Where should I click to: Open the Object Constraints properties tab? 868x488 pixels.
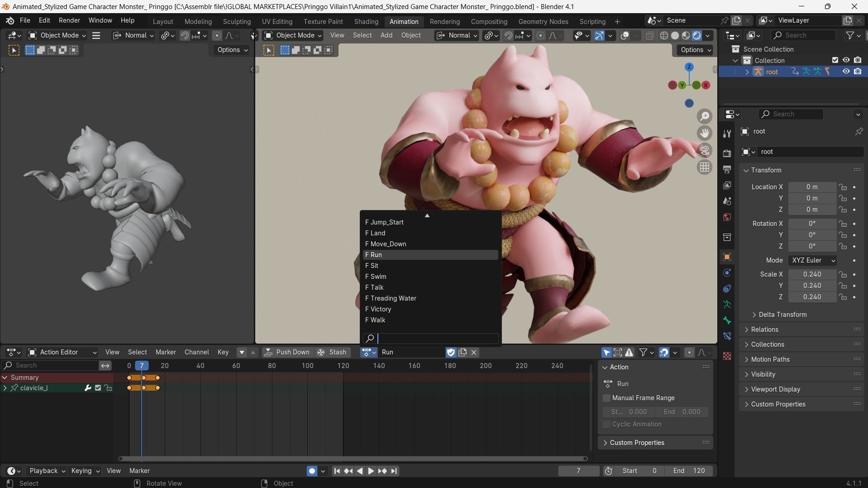pos(727,289)
